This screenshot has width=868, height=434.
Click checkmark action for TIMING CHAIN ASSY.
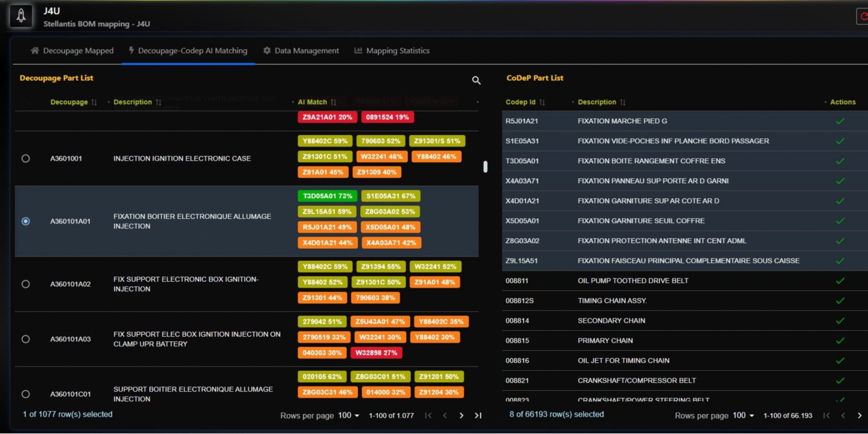pos(840,301)
